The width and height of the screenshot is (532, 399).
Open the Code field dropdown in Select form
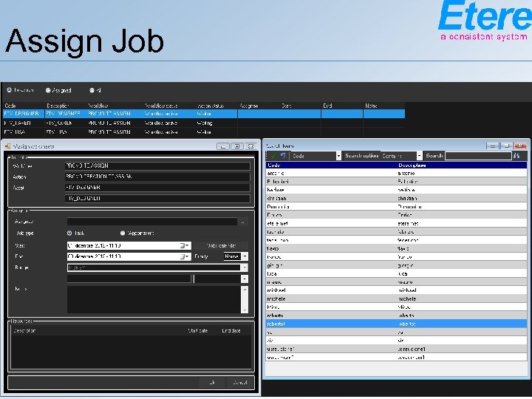coord(338,156)
